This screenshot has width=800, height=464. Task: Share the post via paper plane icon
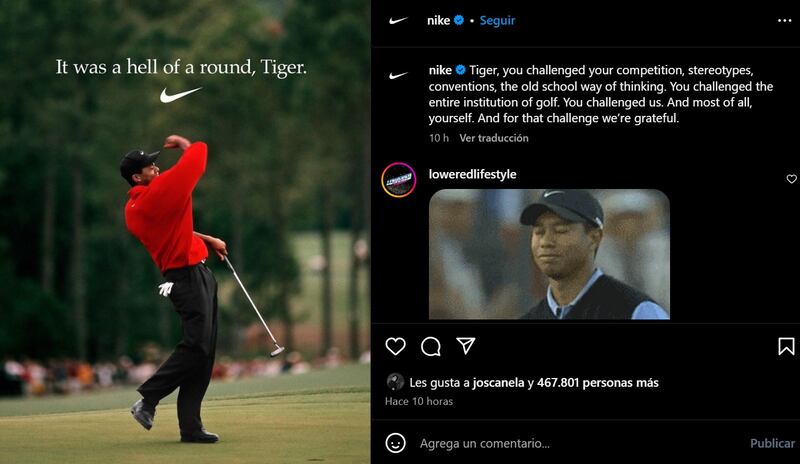466,346
